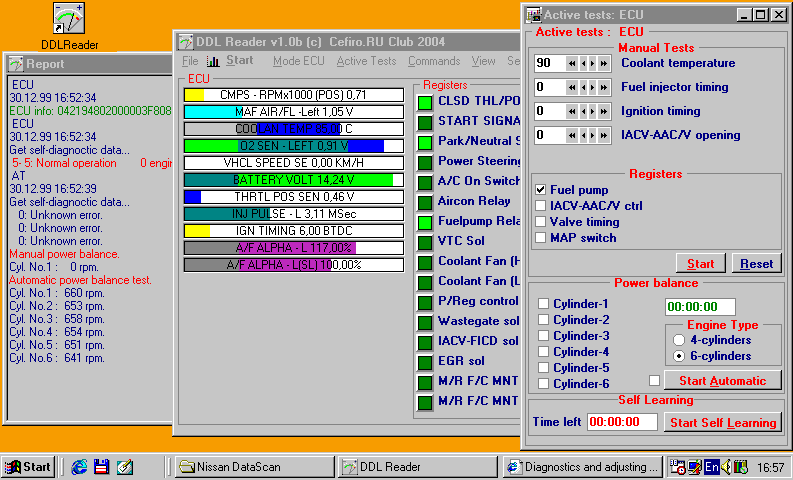Open the Commands menu in DDL Reader
The image size is (793, 480).
coord(434,61)
